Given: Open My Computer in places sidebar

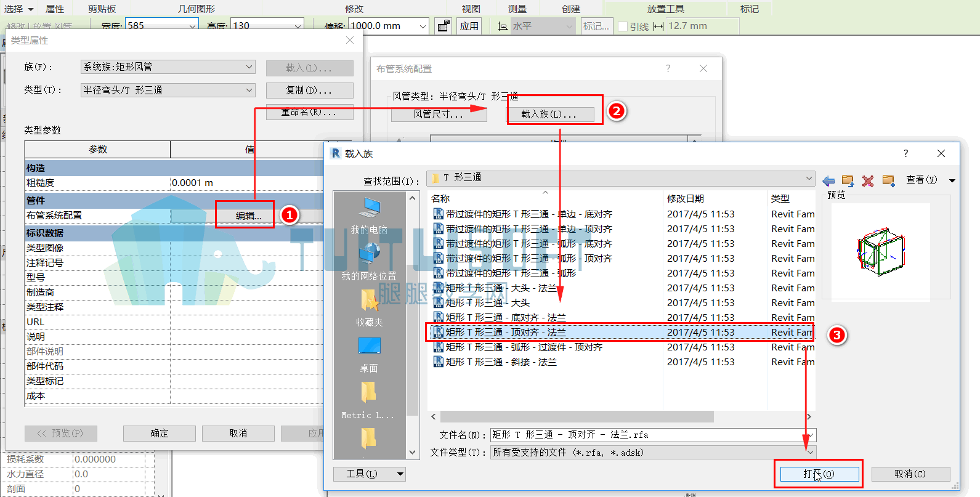Looking at the screenshot, I should (x=370, y=216).
